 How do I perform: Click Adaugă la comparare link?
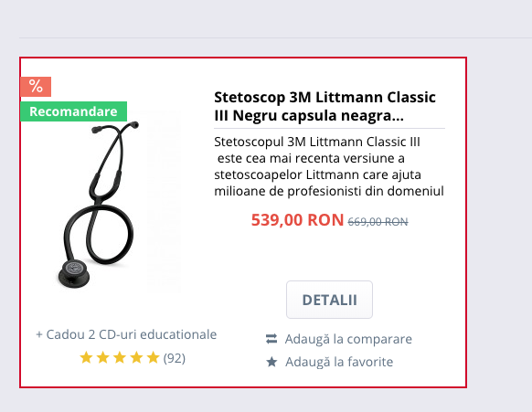coord(348,339)
